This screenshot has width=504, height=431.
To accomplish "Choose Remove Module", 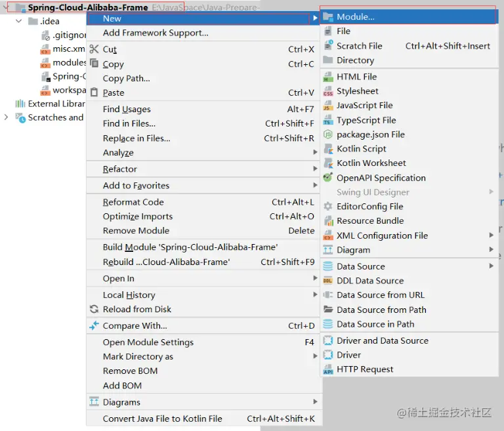I will coord(203,231).
